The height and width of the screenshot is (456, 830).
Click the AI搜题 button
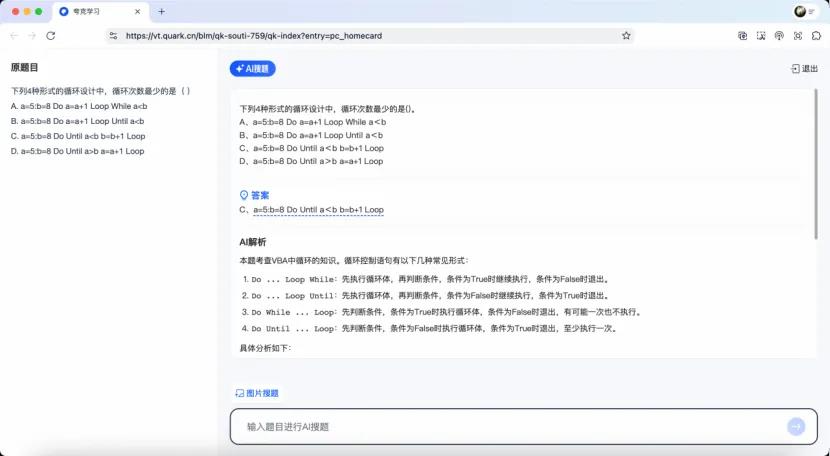point(252,68)
